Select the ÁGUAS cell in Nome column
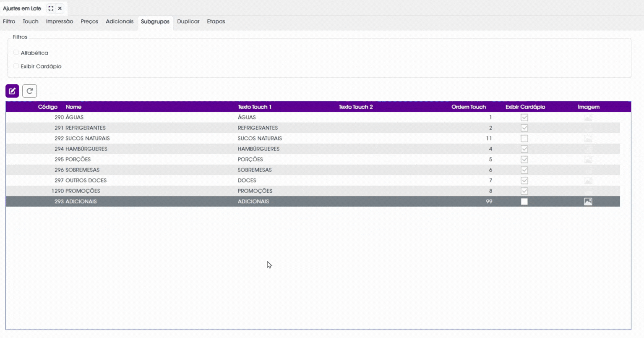 pos(75,118)
